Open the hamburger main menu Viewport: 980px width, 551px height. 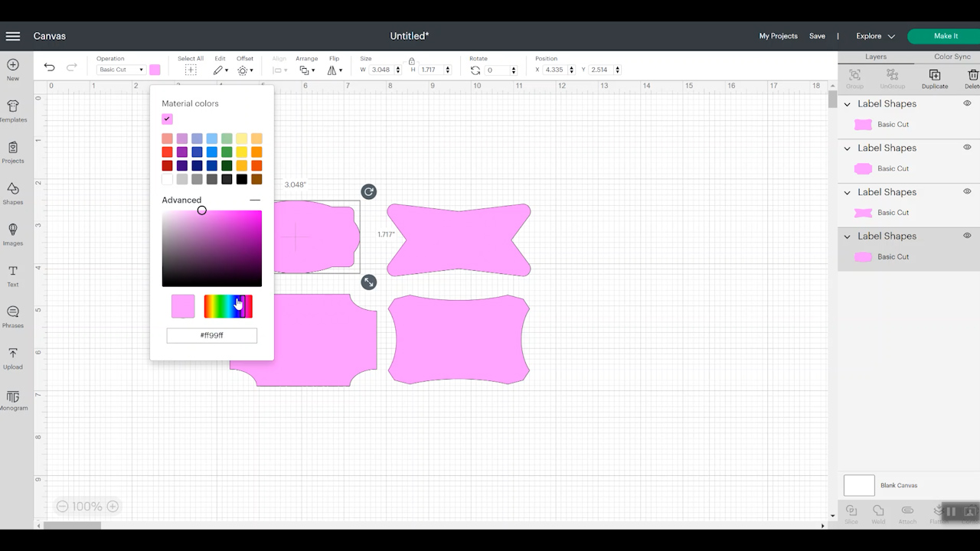click(x=13, y=36)
